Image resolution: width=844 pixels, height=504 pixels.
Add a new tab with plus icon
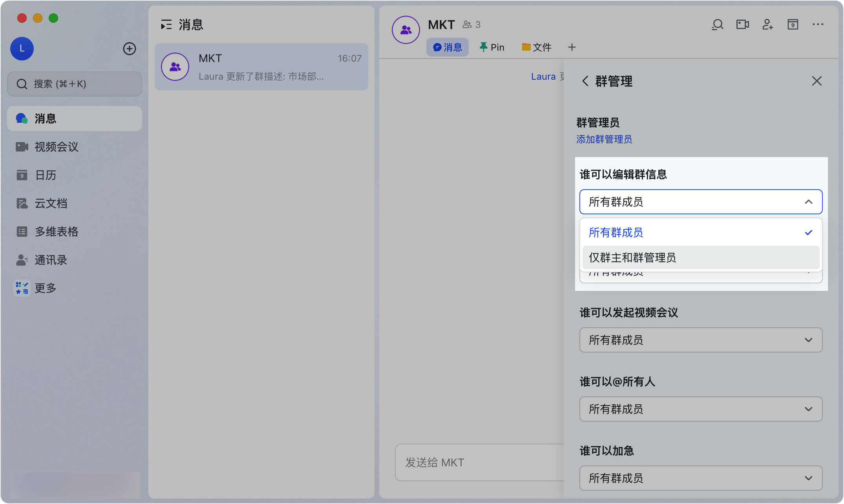coord(572,47)
